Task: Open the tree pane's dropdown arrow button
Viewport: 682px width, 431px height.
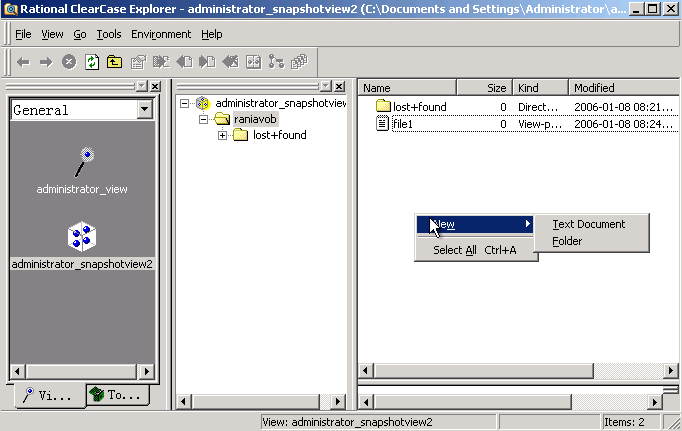Action: pos(326,86)
